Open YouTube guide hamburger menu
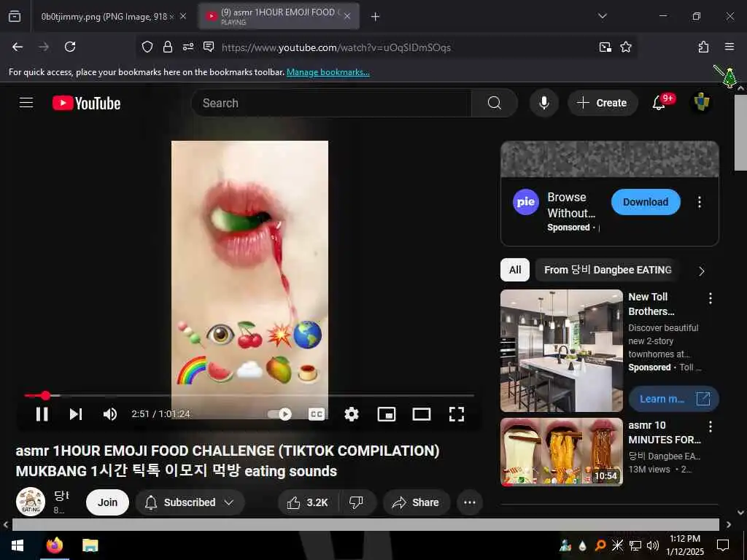 (x=26, y=103)
